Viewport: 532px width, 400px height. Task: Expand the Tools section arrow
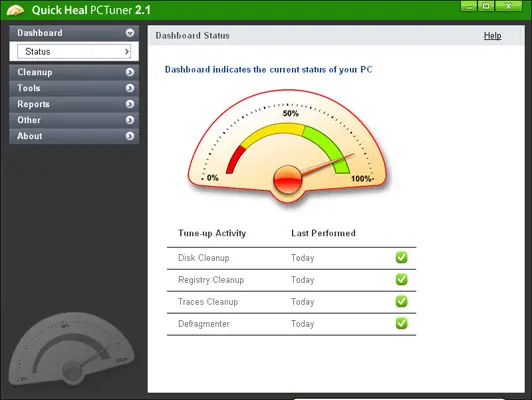(x=130, y=88)
